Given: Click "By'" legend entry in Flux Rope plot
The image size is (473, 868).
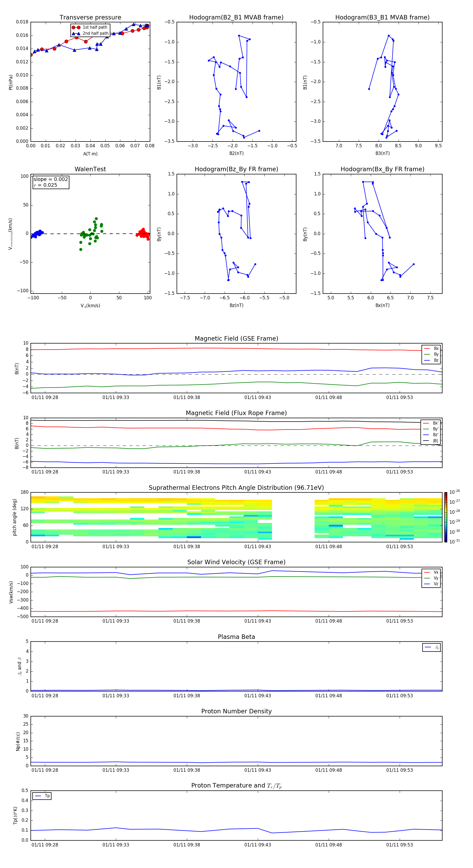Looking at the screenshot, I should coord(431,429).
